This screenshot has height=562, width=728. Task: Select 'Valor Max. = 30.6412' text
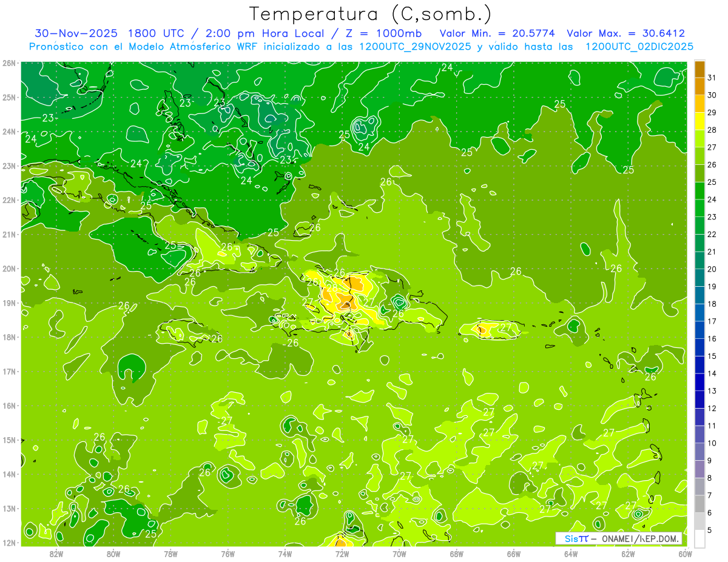pos(625,33)
